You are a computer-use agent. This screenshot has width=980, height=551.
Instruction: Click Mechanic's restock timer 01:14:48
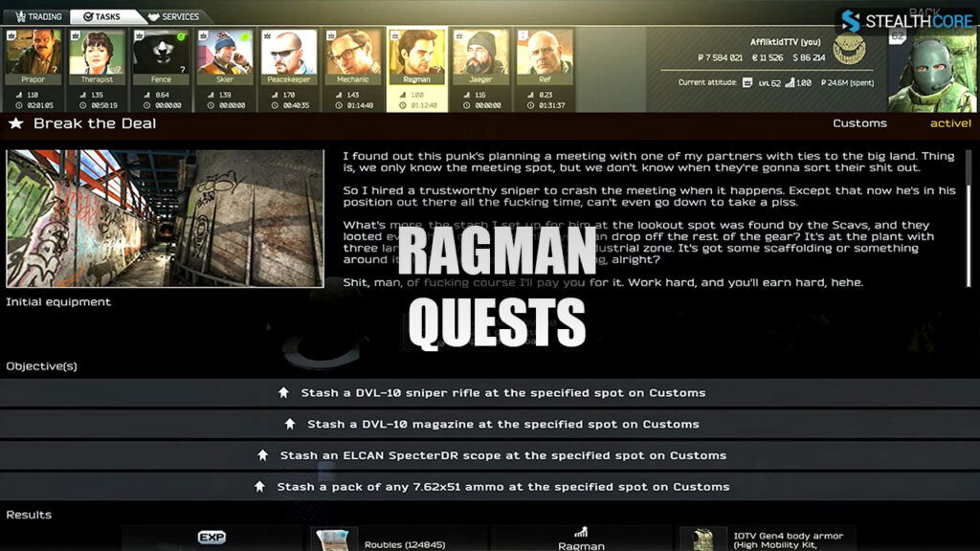click(360, 105)
